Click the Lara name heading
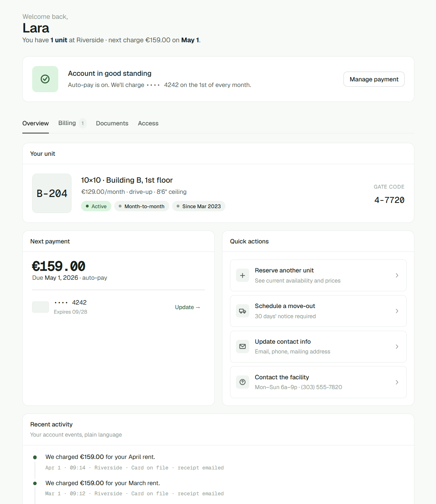 pos(36,28)
